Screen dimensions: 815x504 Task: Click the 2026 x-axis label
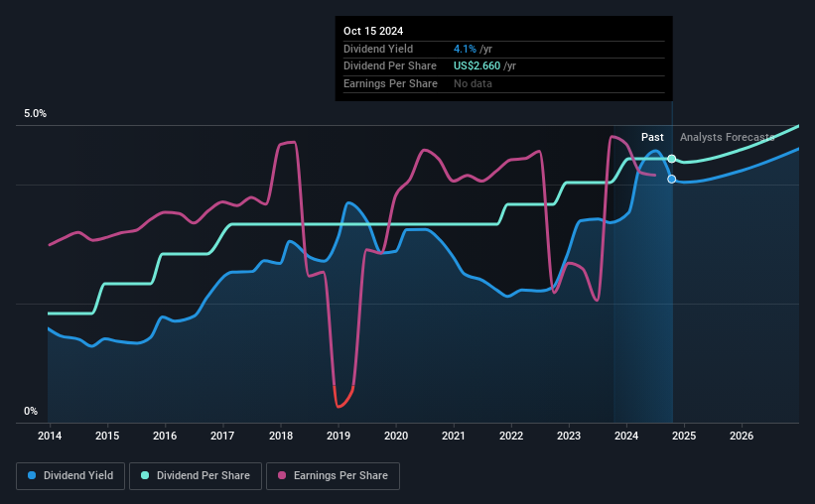tap(742, 436)
